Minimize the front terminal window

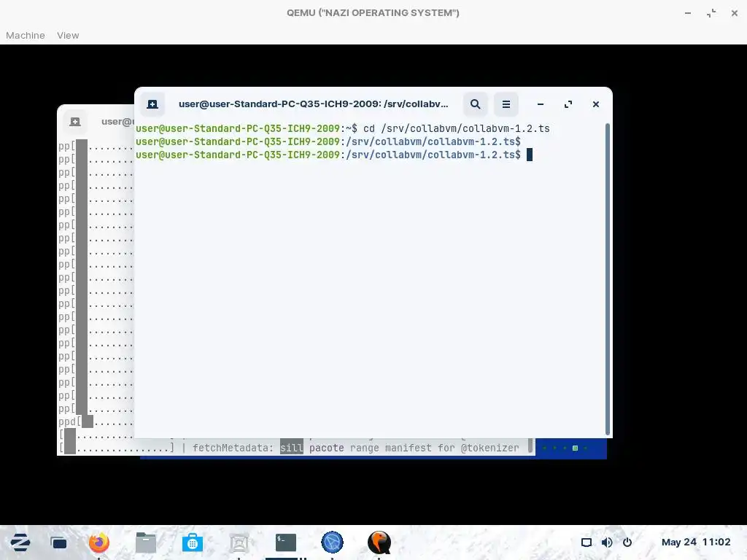point(541,104)
